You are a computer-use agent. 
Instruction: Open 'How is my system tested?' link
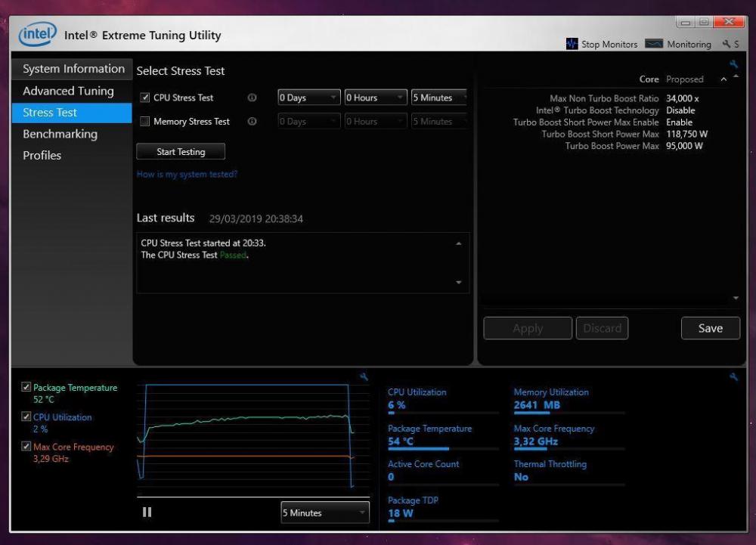click(187, 175)
